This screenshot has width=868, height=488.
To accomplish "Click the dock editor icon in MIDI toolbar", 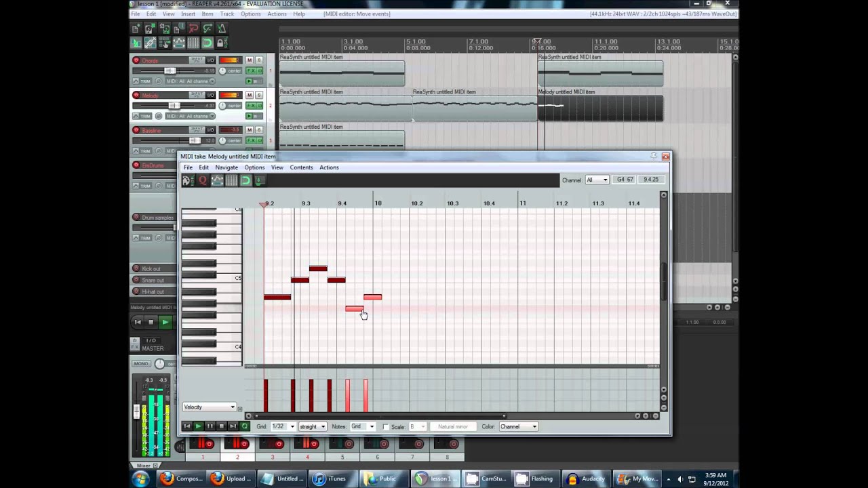I will pyautogui.click(x=259, y=180).
